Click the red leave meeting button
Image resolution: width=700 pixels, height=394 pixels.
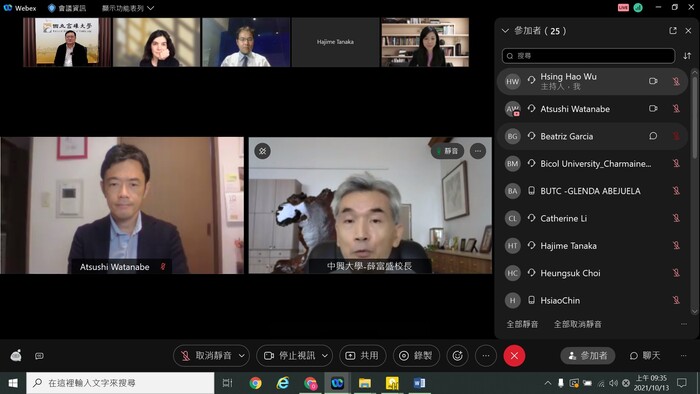[514, 356]
